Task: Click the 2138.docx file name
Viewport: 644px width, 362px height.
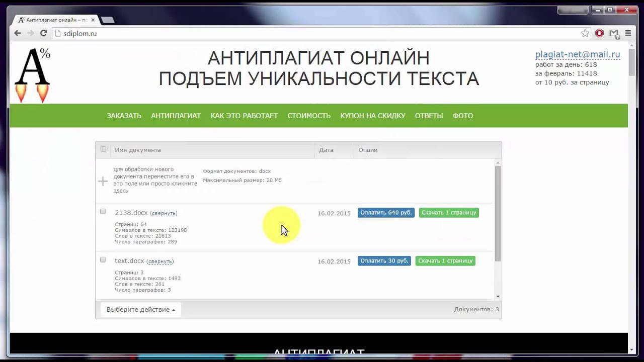Action: 131,213
